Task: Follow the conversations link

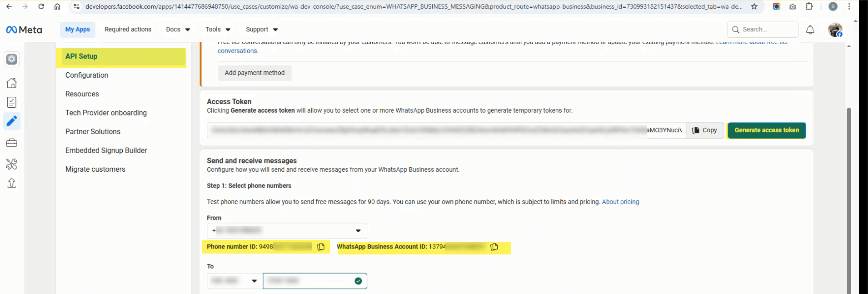Action: tap(238, 51)
